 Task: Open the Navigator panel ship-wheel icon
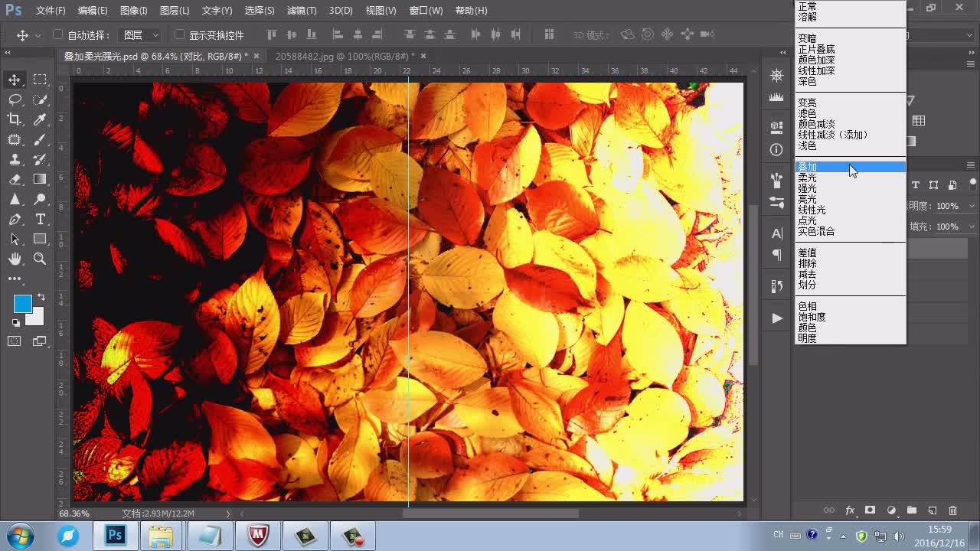click(776, 75)
